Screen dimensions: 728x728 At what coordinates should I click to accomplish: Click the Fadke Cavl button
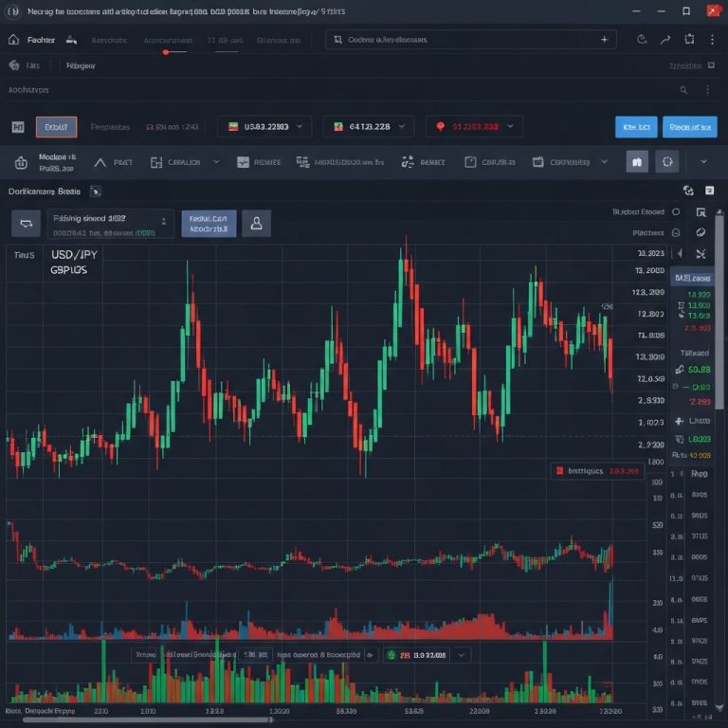[x=208, y=223]
